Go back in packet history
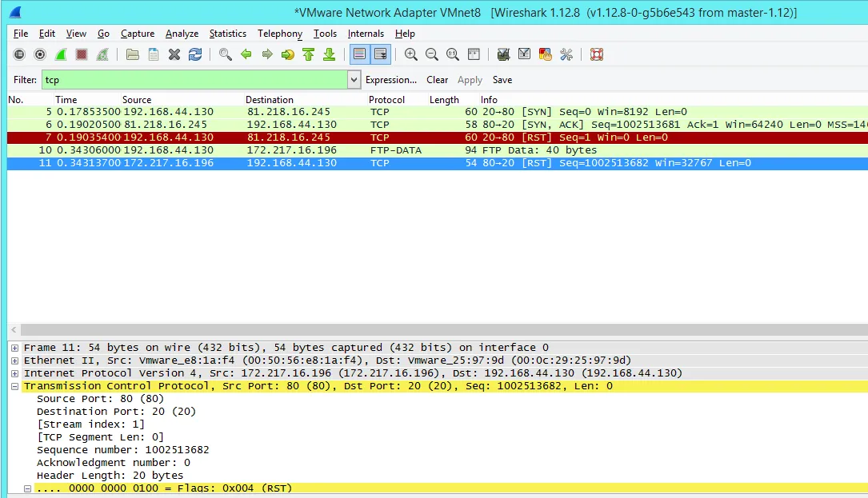The width and height of the screenshot is (868, 498). (x=246, y=54)
